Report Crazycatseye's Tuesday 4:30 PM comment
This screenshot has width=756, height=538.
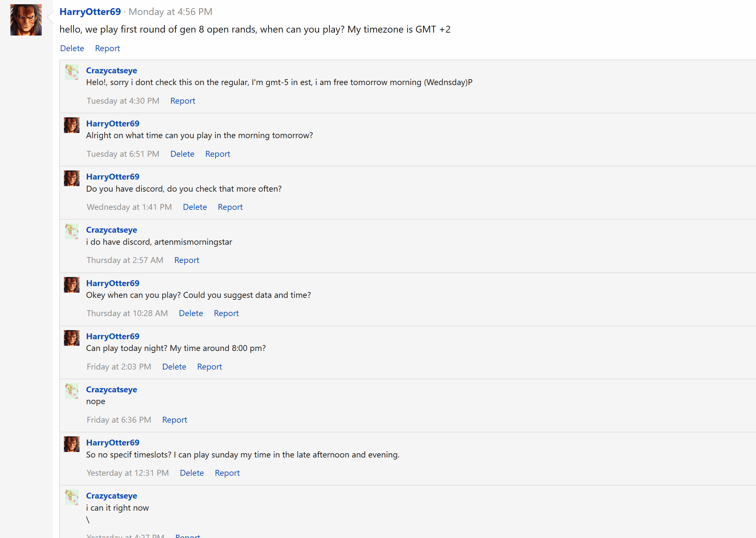[x=183, y=101]
